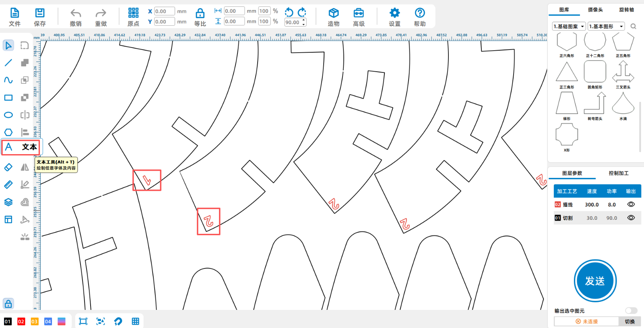Image resolution: width=644 pixels, height=328 pixels.
Task: Open the layers stack tool
Action: [8, 202]
